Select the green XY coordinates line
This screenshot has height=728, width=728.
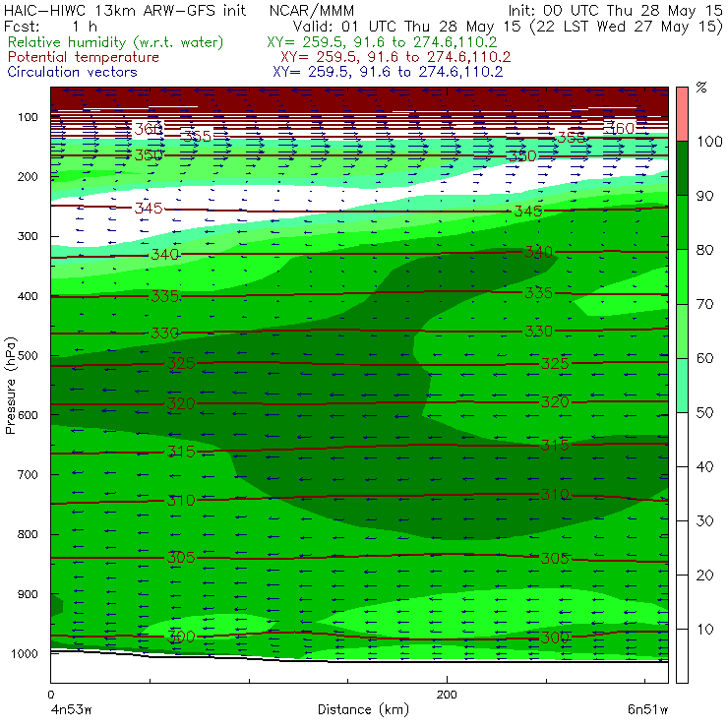click(382, 42)
